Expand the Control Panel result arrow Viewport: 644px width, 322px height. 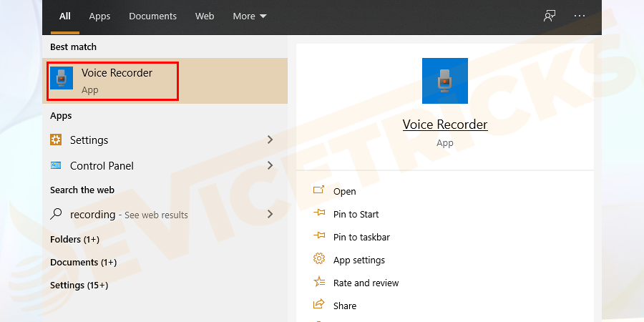[270, 165]
